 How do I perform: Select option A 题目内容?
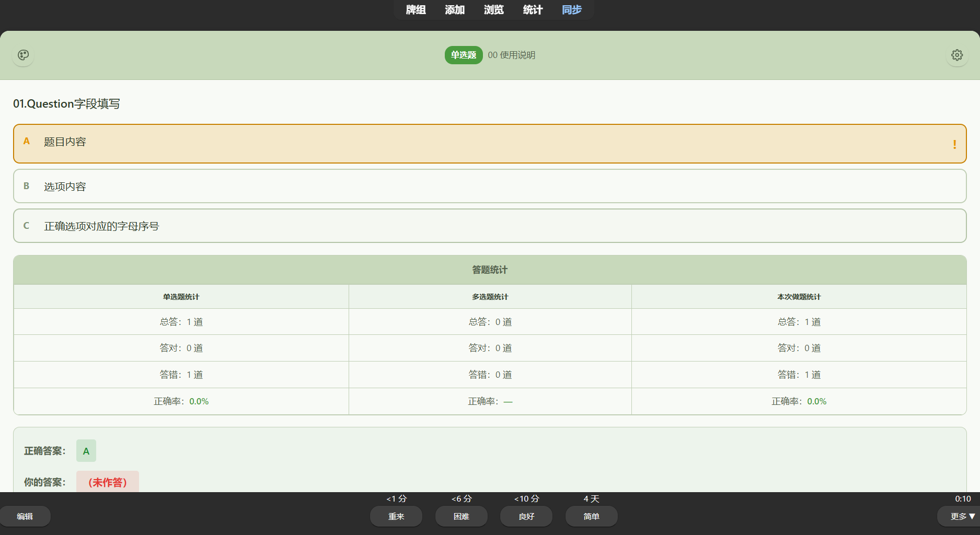(x=490, y=144)
